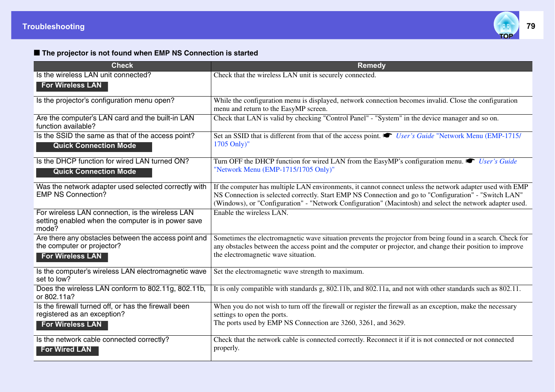This screenshot has width=555, height=392.
Task: Click remedy 'If the computer has multiple LAN environments'
Action: (371, 195)
